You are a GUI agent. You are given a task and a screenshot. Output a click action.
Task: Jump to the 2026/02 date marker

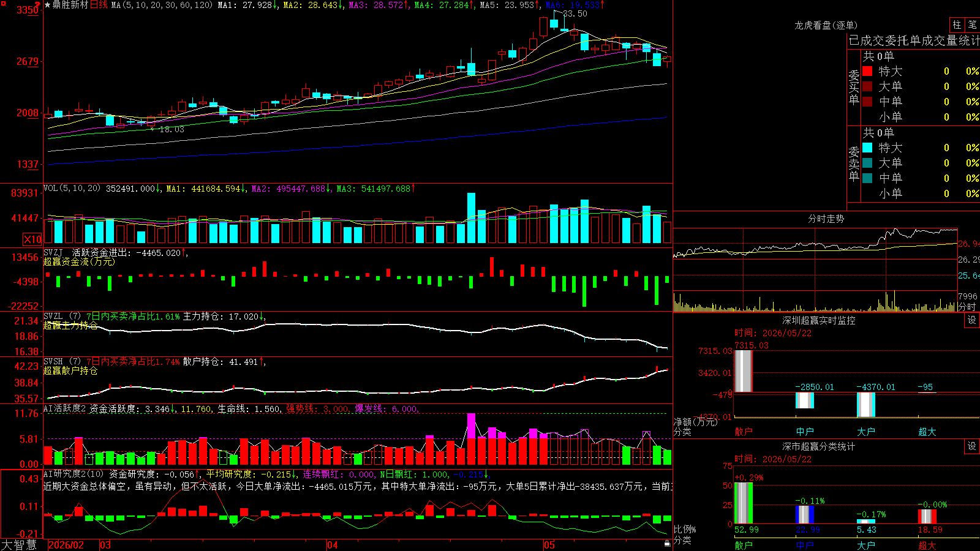[66, 545]
